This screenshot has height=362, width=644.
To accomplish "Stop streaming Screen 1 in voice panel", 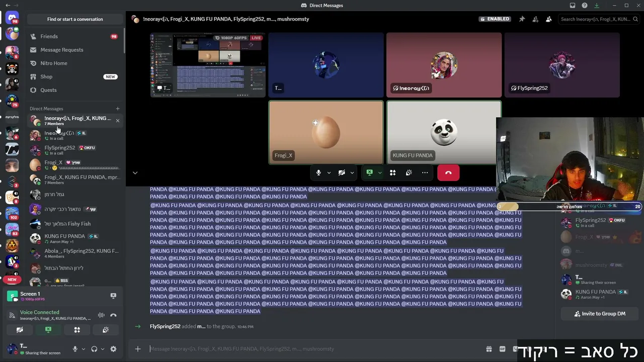I will [x=113, y=296].
